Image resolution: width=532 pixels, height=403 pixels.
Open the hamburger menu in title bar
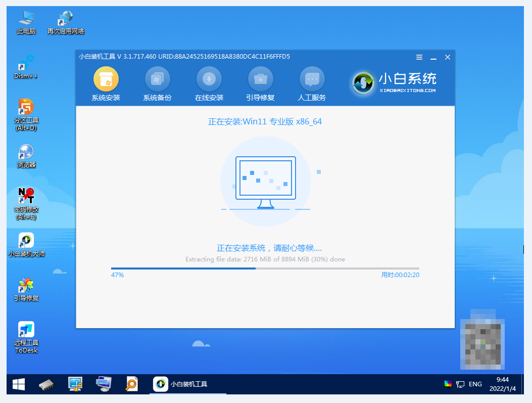pyautogui.click(x=419, y=57)
